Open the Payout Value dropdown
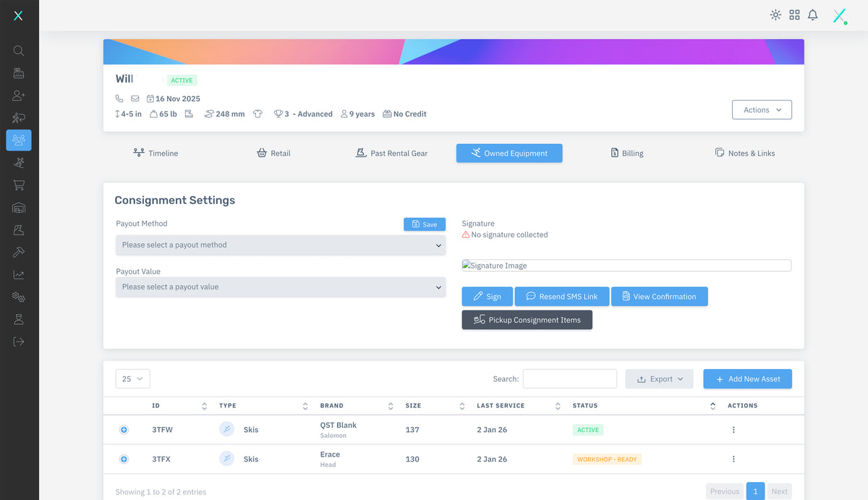 (x=281, y=287)
